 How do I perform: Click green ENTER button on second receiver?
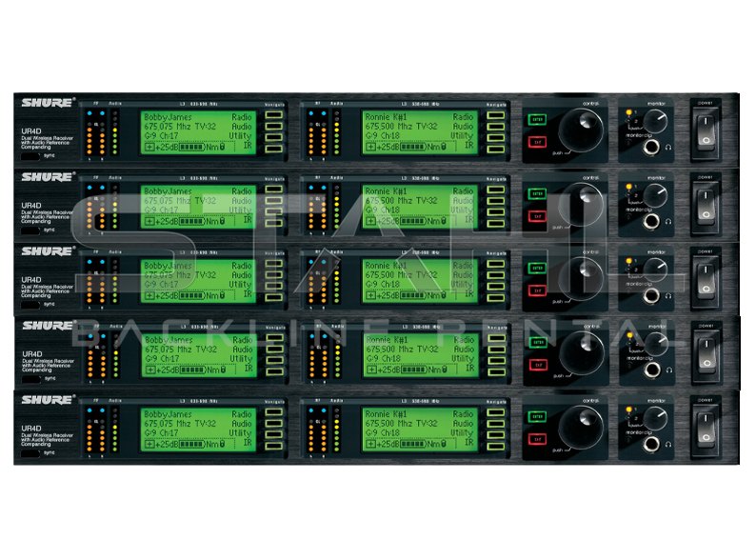(537, 193)
